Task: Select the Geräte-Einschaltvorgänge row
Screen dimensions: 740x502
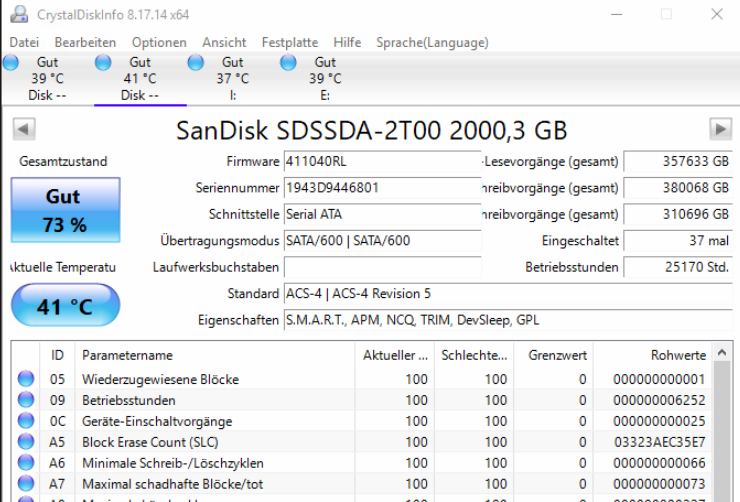Action: click(362, 420)
